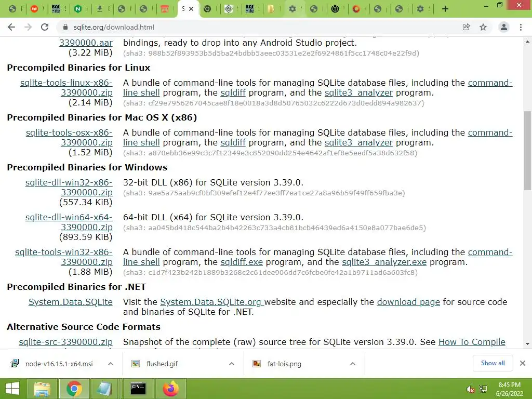This screenshot has width=532, height=399.
Task: Open the fat-lois.png download
Action: tap(284, 364)
